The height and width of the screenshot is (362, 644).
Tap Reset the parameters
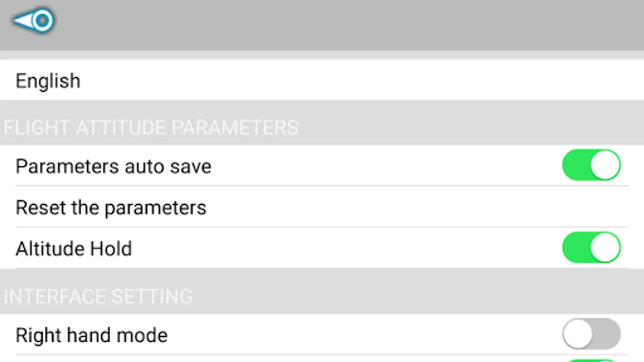pyautogui.click(x=111, y=208)
